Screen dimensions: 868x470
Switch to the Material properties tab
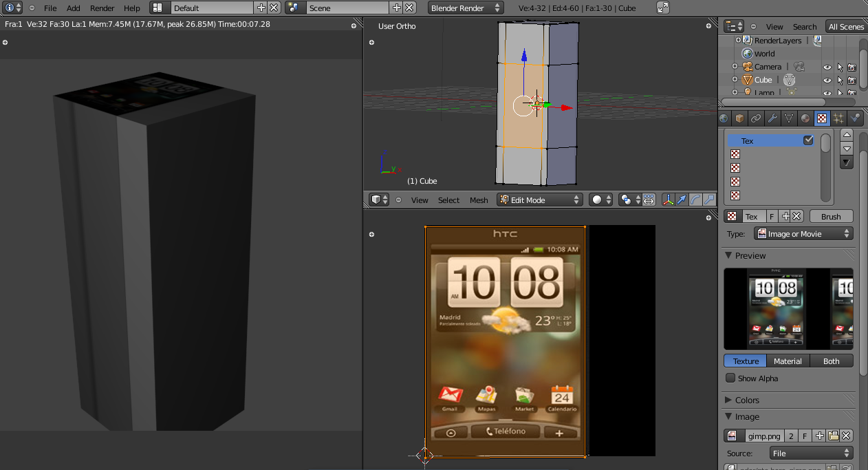805,118
